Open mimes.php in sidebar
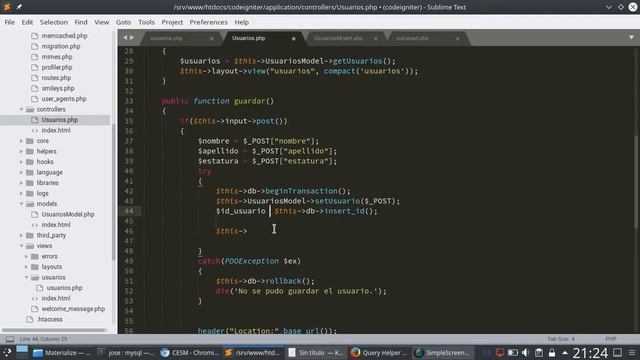 [x=57, y=57]
